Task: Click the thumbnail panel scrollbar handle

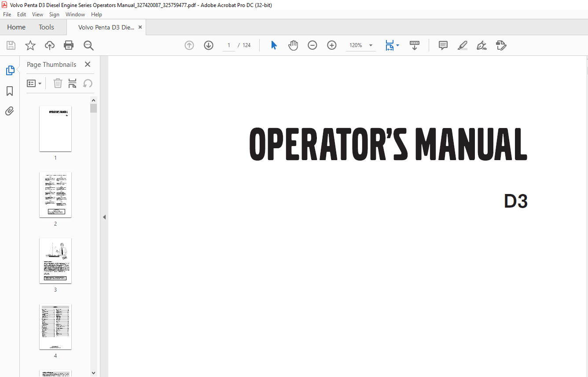Action: tap(93, 108)
